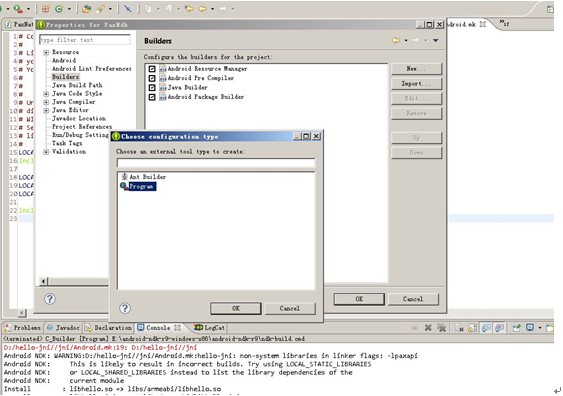Screen dimensions: 563x396
Task: Expand the Java Compiler node
Action: (x=46, y=102)
